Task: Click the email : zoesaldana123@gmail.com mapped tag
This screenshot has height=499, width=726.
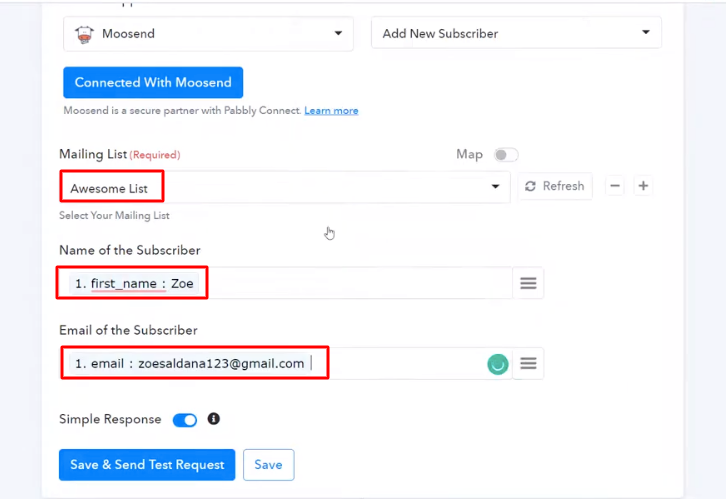Action: (x=189, y=364)
